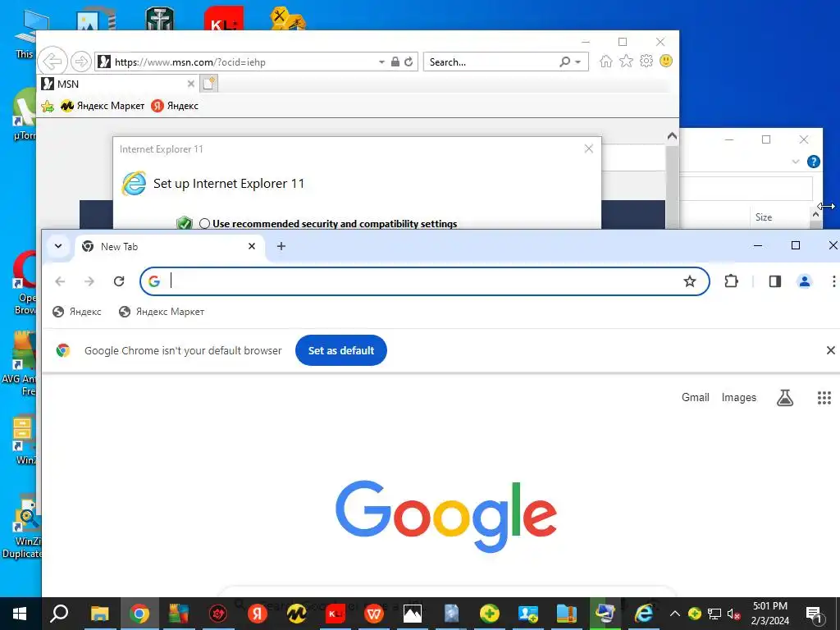This screenshot has width=840, height=630.
Task: Bookmark this tab with the star icon
Action: coord(689,281)
